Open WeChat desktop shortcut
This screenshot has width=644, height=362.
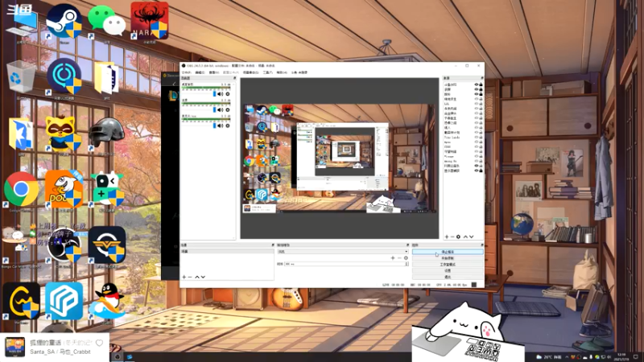pos(107,22)
